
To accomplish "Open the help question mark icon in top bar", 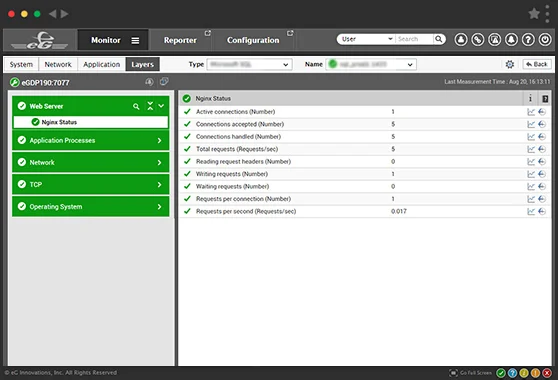I will click(528, 39).
